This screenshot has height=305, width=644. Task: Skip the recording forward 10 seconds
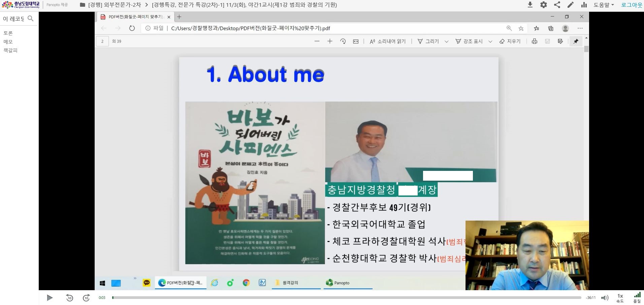(x=86, y=298)
